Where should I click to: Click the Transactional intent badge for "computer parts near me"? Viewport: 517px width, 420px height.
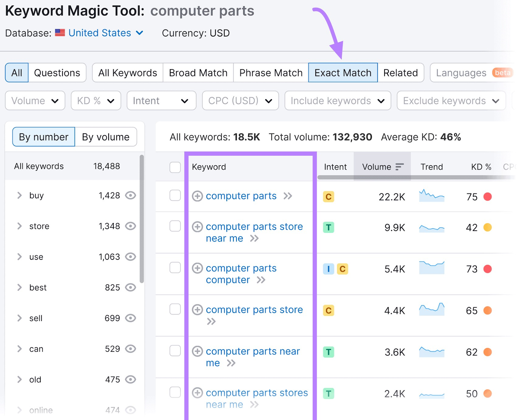coord(328,352)
